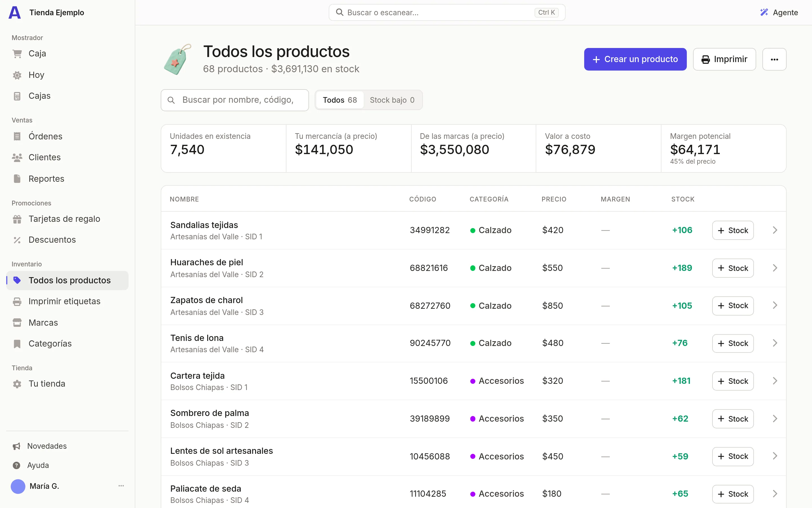The width and height of the screenshot is (812, 508).
Task: Click the Agente magic wand icon
Action: click(x=764, y=12)
